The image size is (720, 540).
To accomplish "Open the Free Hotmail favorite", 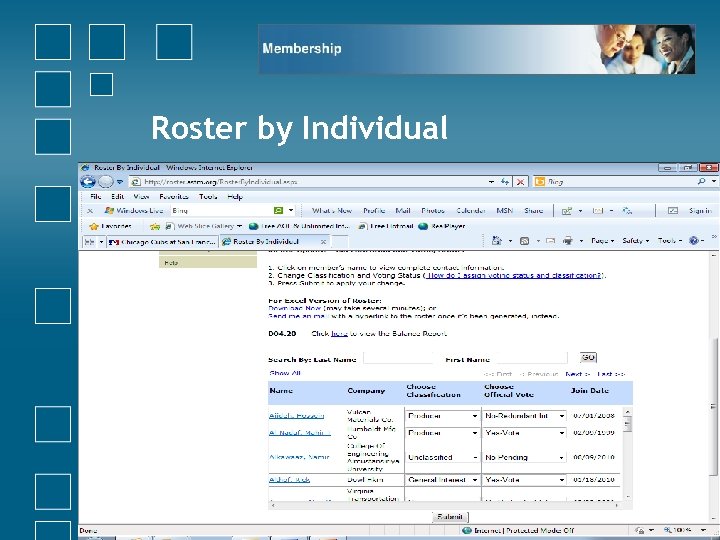I will [x=386, y=226].
